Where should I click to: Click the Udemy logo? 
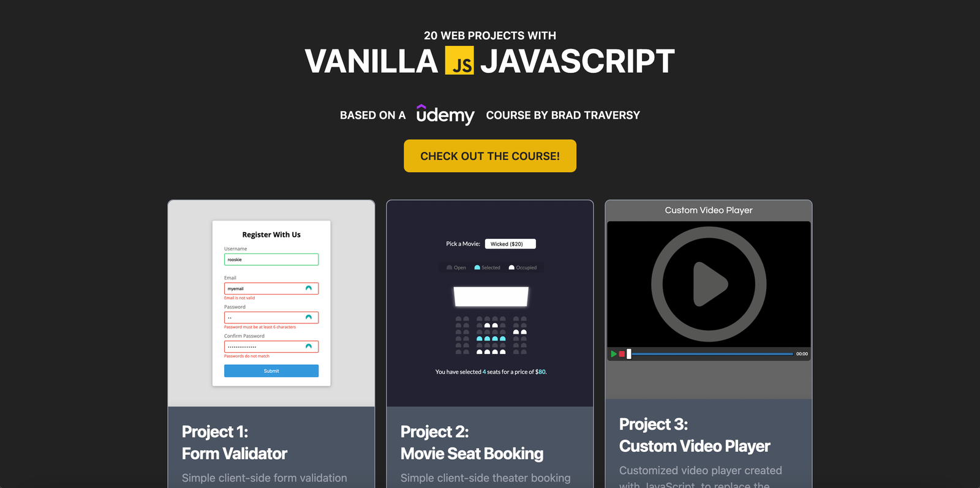tap(445, 114)
